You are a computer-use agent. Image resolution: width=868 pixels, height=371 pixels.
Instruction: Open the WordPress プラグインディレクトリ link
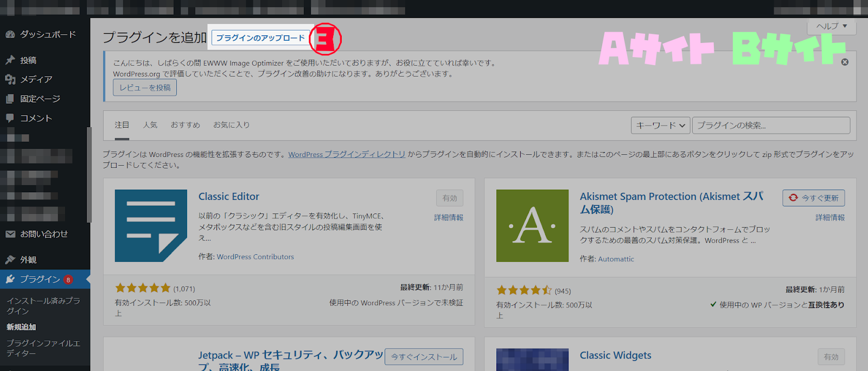click(347, 155)
